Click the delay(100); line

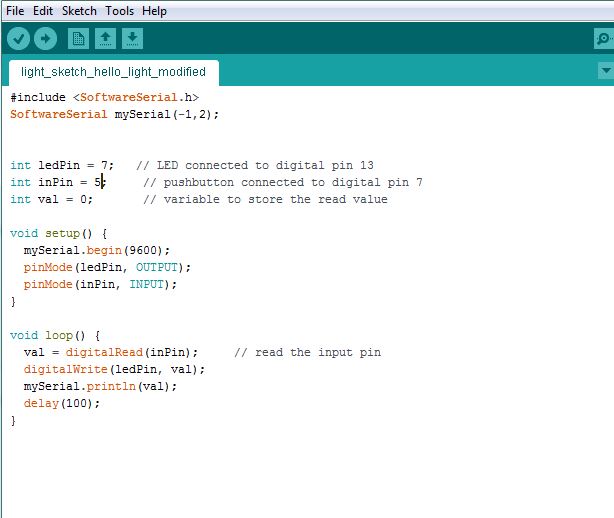[62, 403]
